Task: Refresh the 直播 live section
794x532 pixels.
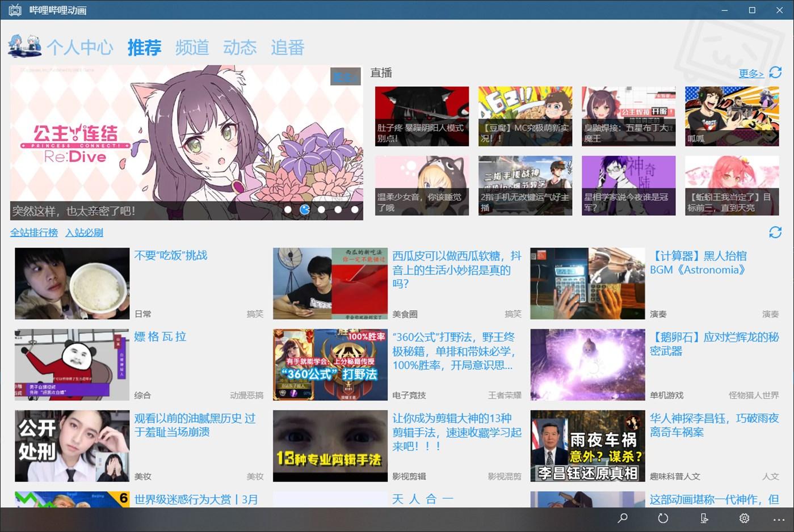Action: pyautogui.click(x=775, y=73)
